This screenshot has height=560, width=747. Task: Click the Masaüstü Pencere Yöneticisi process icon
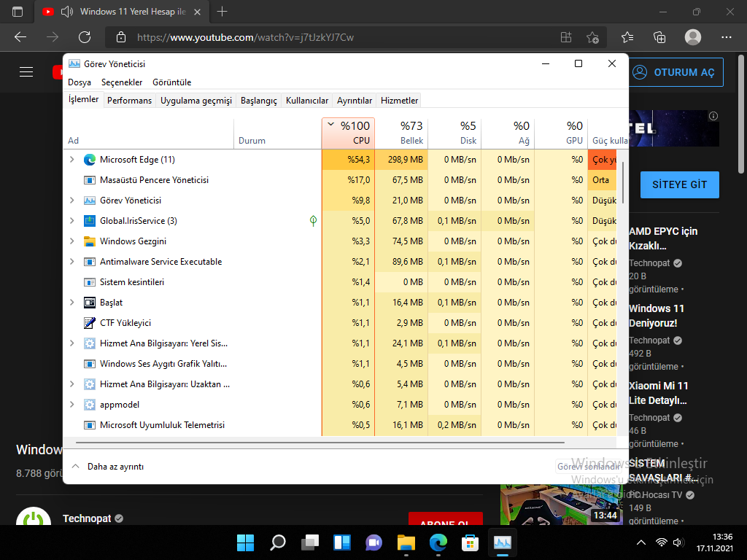coord(90,180)
